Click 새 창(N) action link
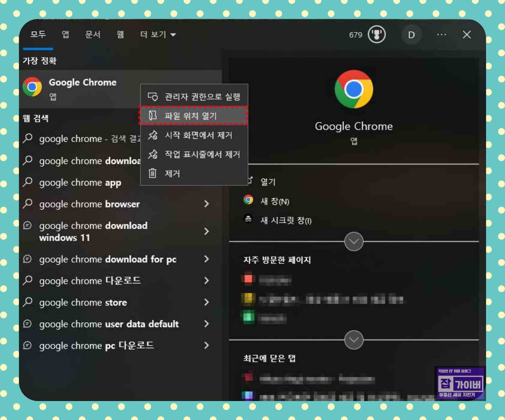This screenshot has height=420, width=505. click(275, 201)
